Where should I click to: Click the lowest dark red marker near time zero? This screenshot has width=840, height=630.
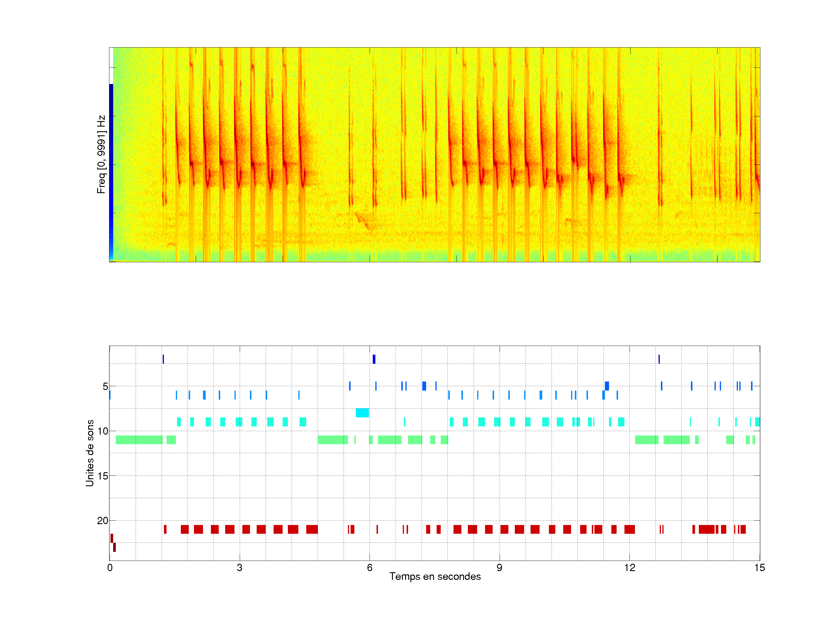coord(114,547)
